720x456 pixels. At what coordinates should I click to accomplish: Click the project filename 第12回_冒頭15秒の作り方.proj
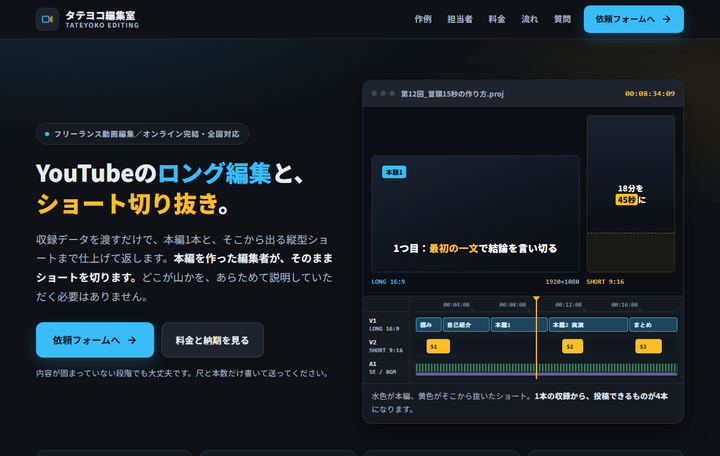point(452,94)
